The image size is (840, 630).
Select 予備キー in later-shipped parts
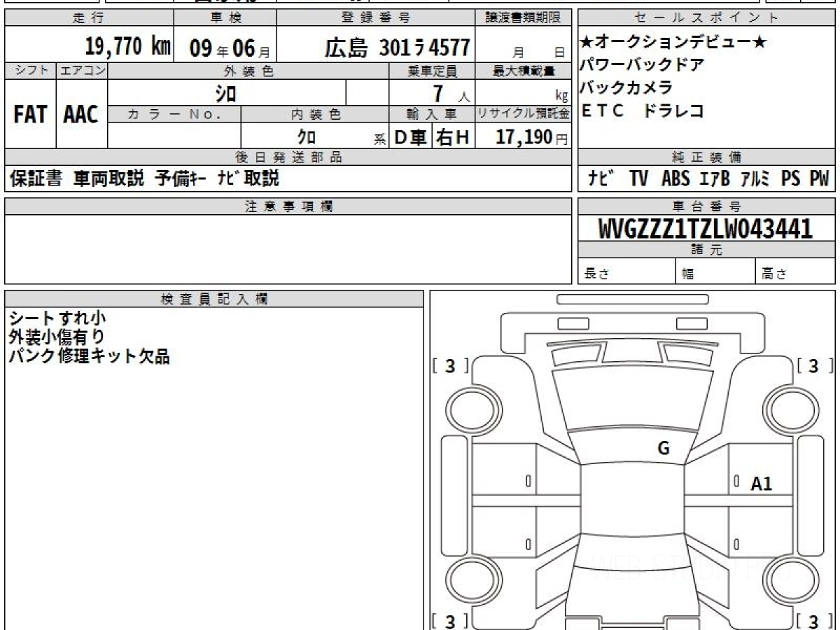[180, 178]
